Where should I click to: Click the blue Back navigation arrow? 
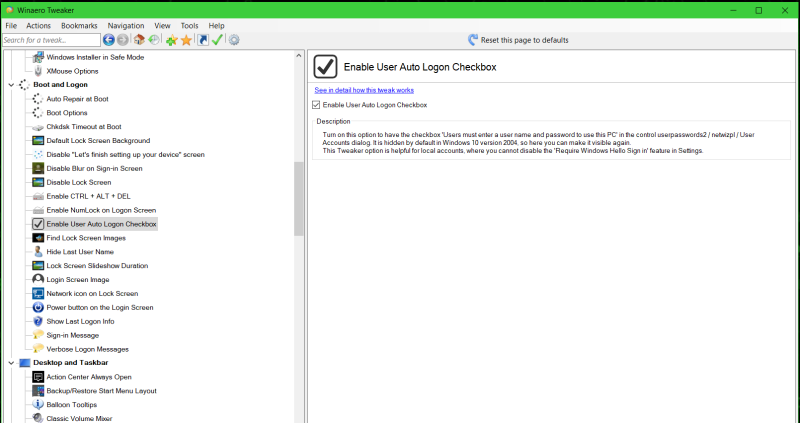108,40
